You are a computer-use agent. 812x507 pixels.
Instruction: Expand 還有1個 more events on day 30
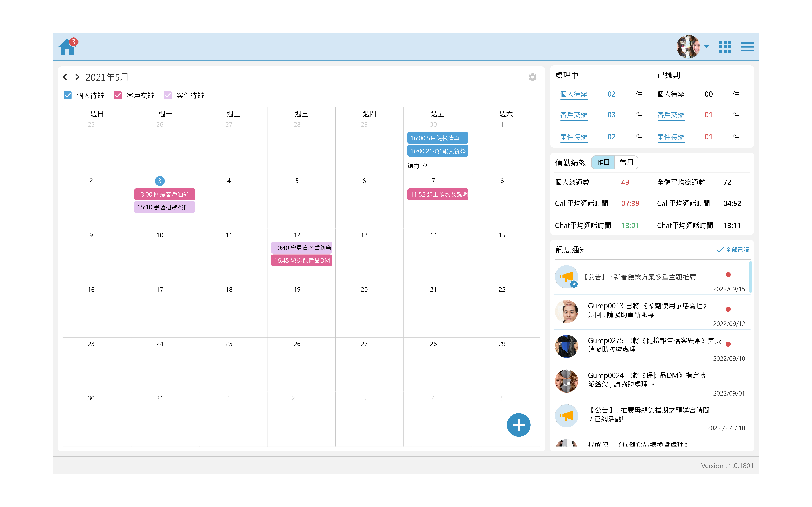[x=418, y=166]
